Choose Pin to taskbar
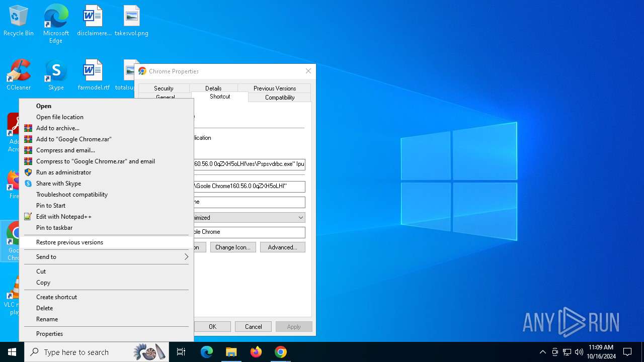 click(x=106, y=228)
